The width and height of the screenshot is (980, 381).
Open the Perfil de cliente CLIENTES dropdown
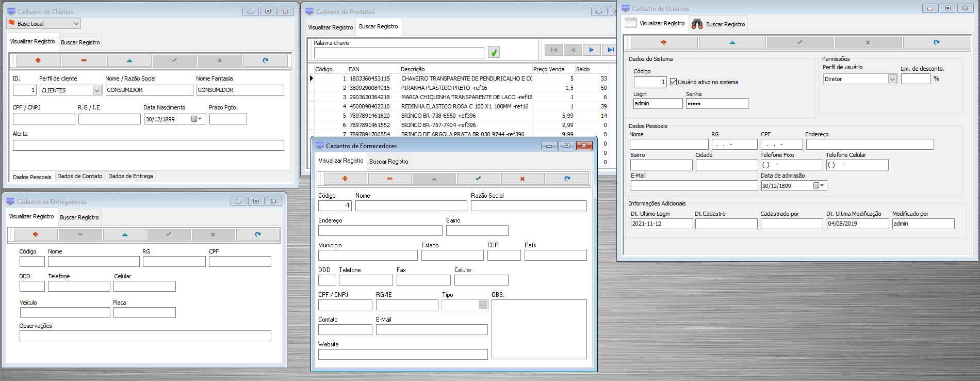[x=97, y=90]
